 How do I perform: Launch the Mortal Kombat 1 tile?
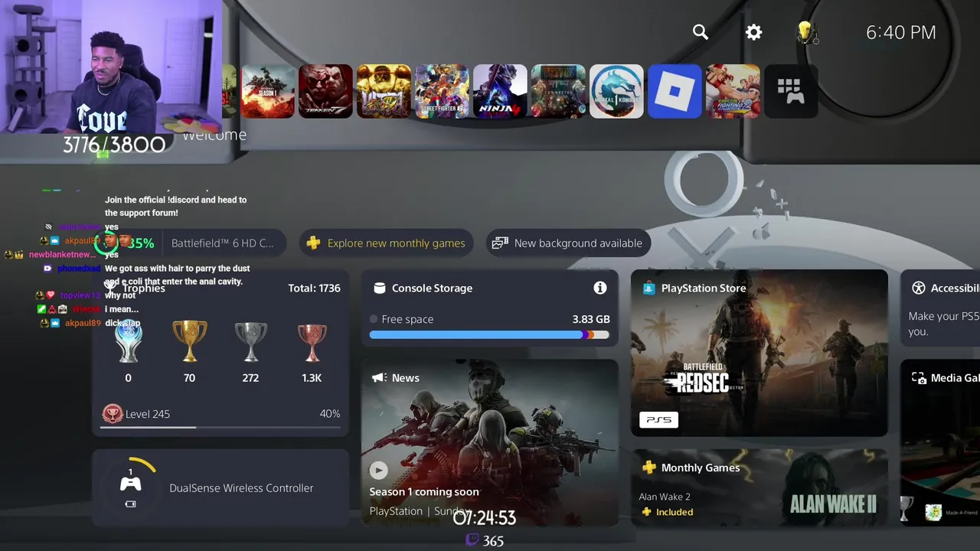tap(617, 91)
